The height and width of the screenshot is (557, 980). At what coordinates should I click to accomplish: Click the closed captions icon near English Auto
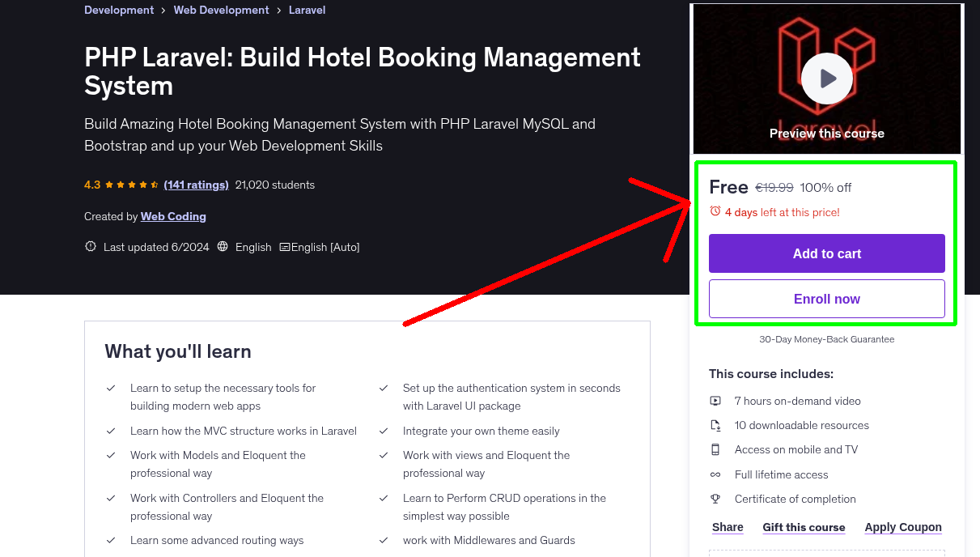pos(285,246)
